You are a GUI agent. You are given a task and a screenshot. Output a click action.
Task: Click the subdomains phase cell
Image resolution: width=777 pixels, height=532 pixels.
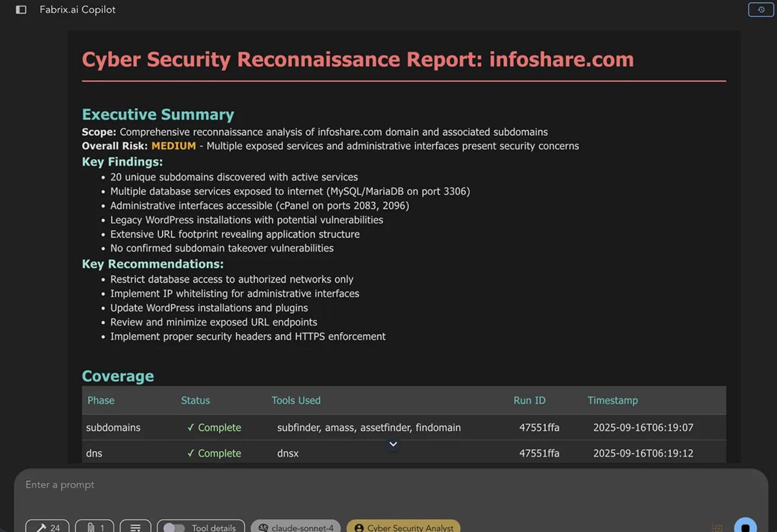click(x=113, y=428)
